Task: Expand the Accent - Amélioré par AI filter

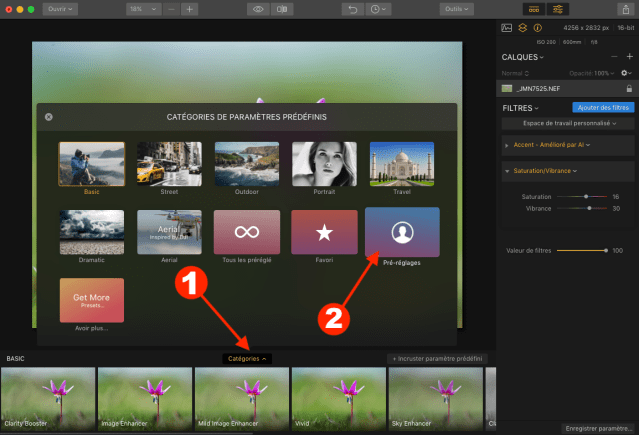Action: (x=549, y=145)
